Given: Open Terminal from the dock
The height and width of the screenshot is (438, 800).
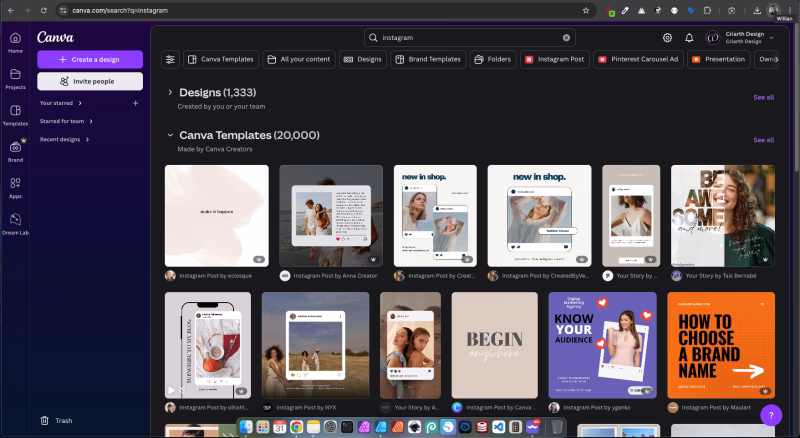Looking at the screenshot, I should point(347,426).
